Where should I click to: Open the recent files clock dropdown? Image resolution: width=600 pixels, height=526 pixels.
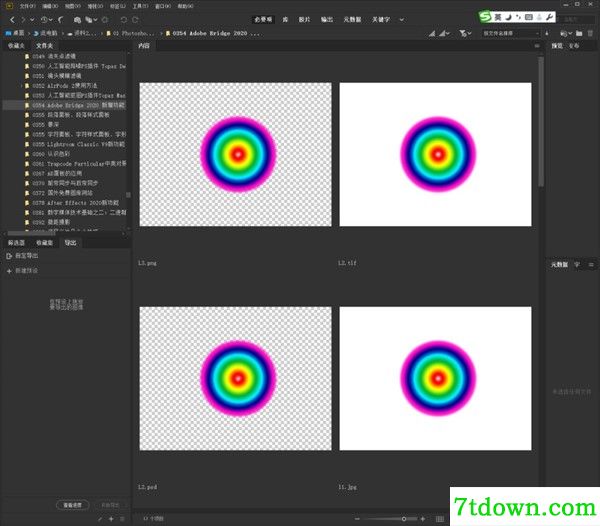tap(46, 20)
